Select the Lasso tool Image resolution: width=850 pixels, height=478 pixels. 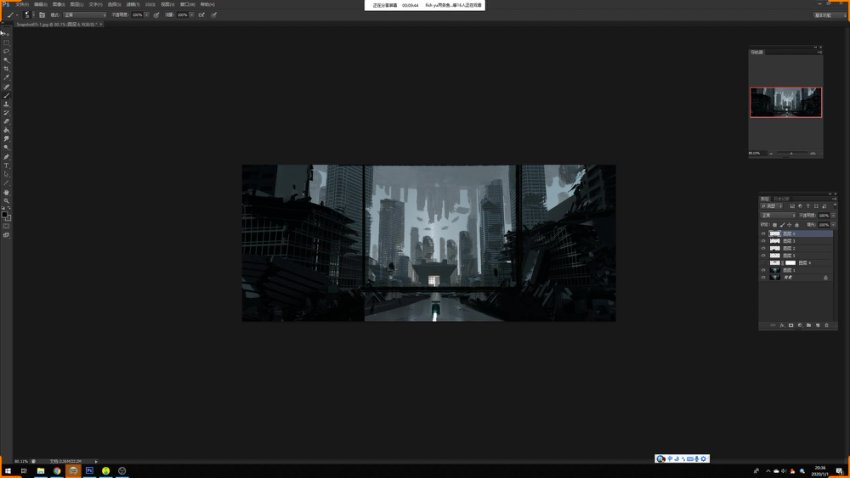pyautogui.click(x=7, y=51)
